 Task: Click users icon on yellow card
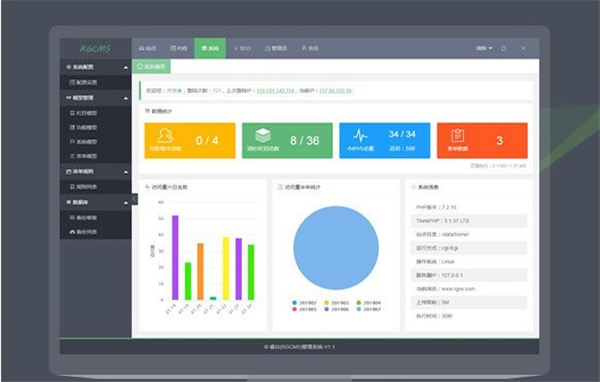(x=165, y=136)
